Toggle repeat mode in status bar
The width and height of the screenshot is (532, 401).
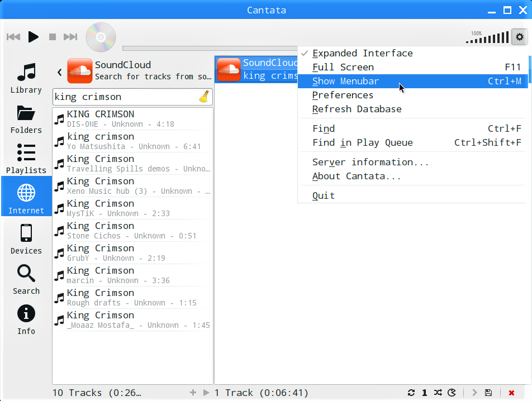411,393
